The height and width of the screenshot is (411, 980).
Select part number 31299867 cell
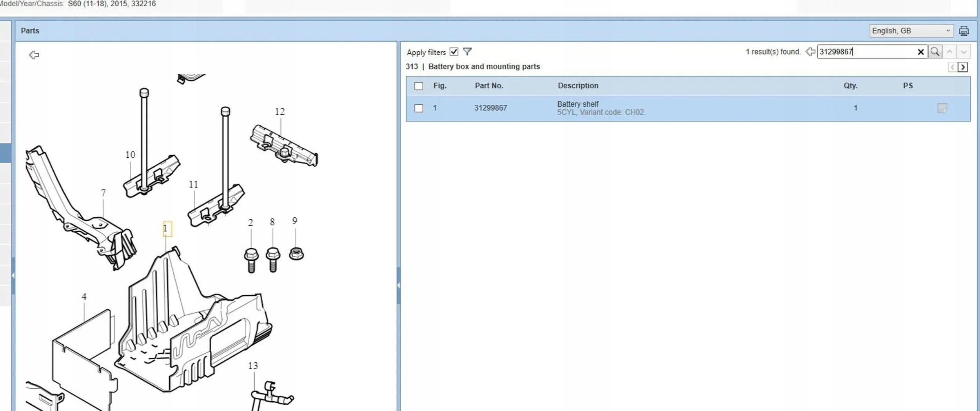click(490, 108)
